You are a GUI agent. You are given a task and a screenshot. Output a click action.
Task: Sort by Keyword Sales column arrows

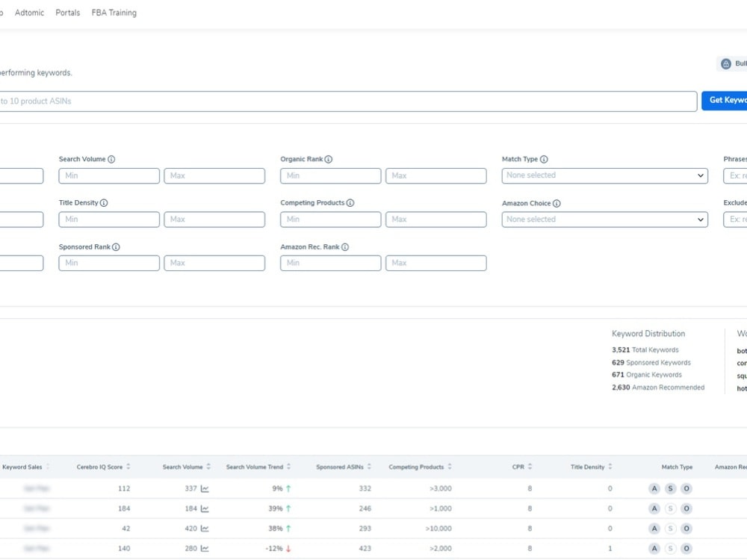pyautogui.click(x=48, y=467)
